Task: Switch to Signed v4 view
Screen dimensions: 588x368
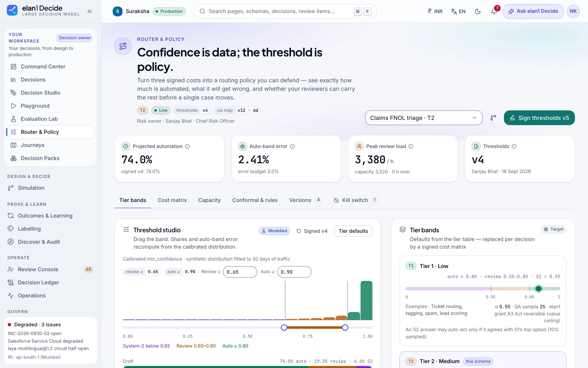Action: tap(312, 231)
